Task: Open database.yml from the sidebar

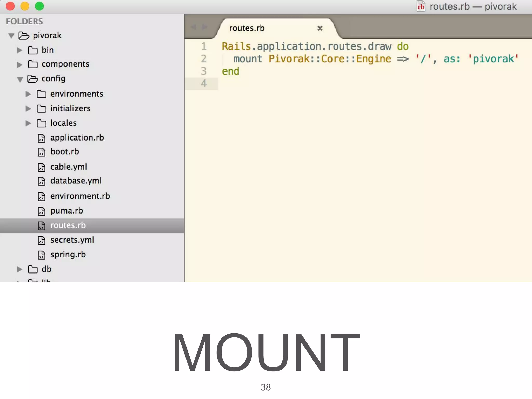Action: (x=76, y=181)
